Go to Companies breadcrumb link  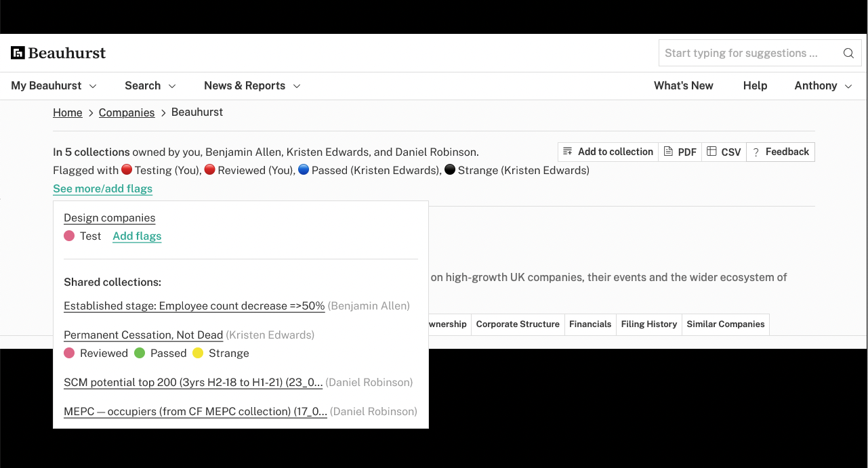[127, 112]
